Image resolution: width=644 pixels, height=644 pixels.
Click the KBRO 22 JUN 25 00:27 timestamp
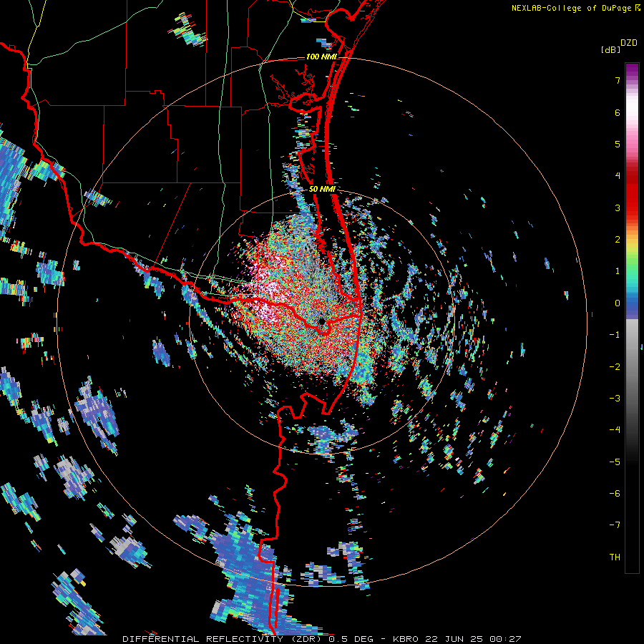pyautogui.click(x=457, y=639)
